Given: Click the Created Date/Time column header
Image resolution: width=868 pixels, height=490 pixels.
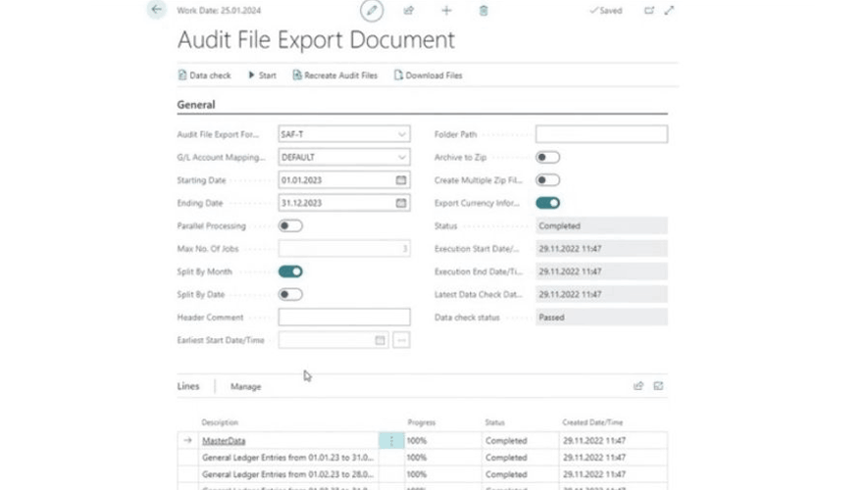Looking at the screenshot, I should [x=592, y=422].
